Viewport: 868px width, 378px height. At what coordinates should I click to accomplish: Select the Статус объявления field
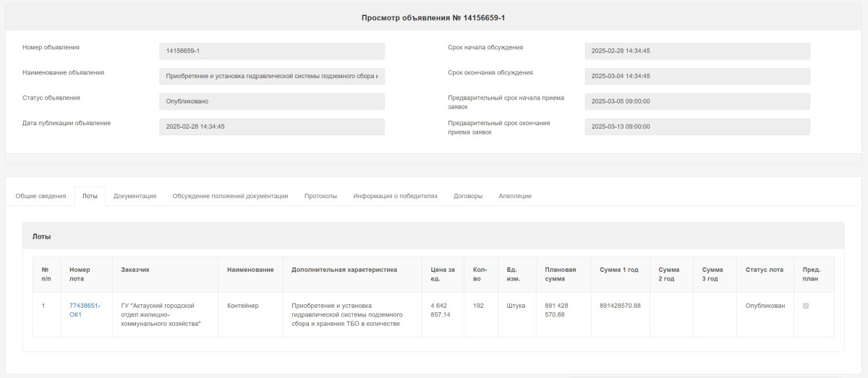pos(272,101)
